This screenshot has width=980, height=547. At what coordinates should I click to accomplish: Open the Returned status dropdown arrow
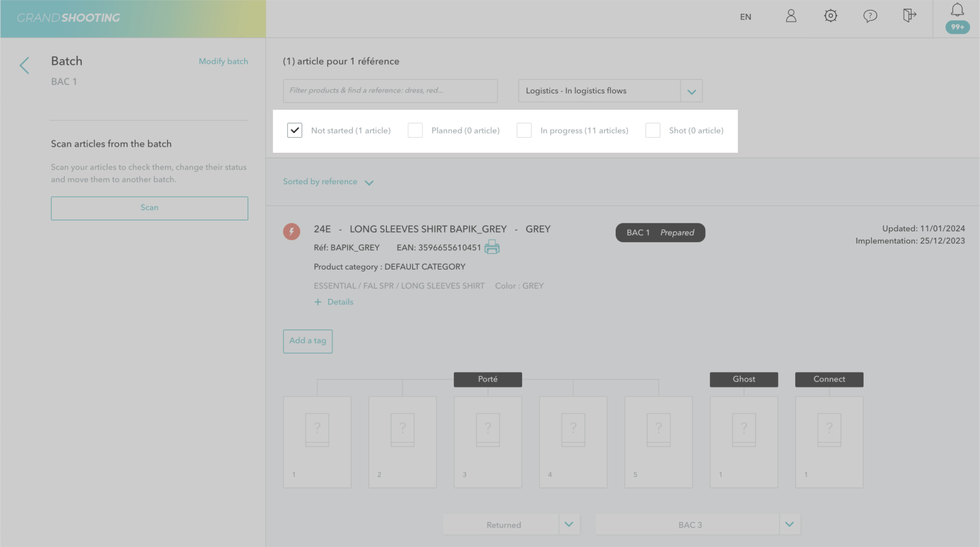[569, 524]
